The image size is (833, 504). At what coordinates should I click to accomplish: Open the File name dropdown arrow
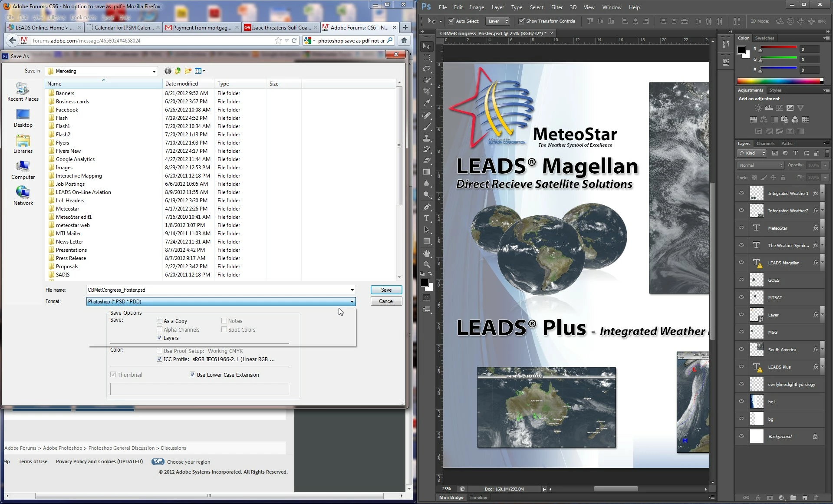(x=352, y=290)
